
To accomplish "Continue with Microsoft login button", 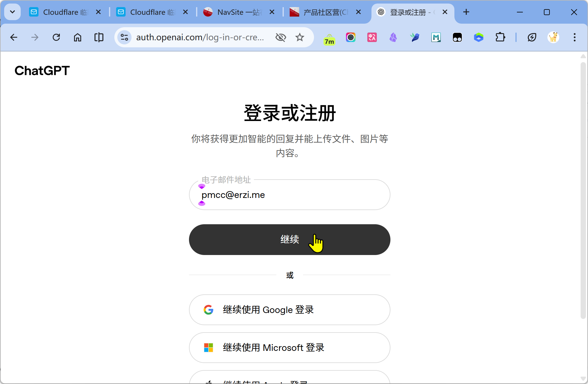I will pos(289,347).
